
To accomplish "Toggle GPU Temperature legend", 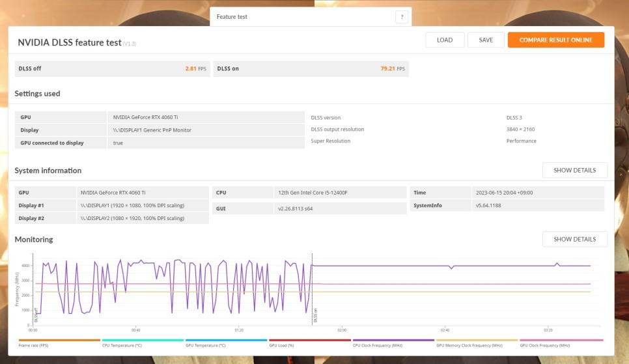I will (x=226, y=343).
